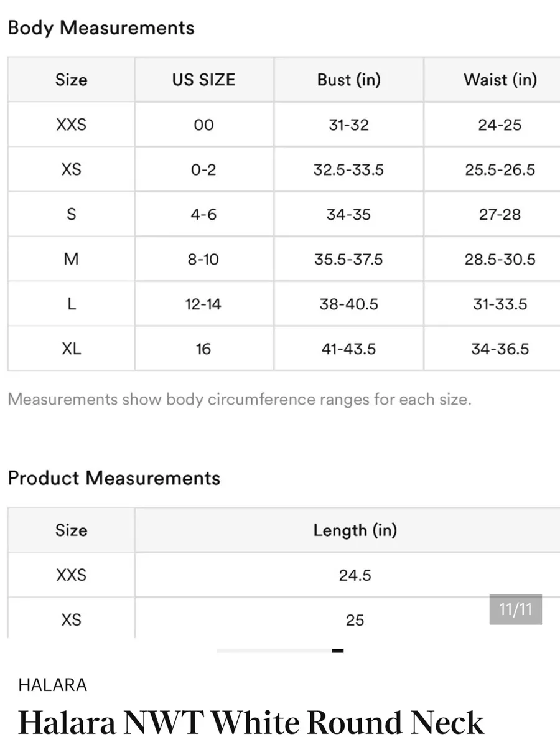Click the XS row in Product Measurements
This screenshot has height=747, width=560.
click(284, 618)
